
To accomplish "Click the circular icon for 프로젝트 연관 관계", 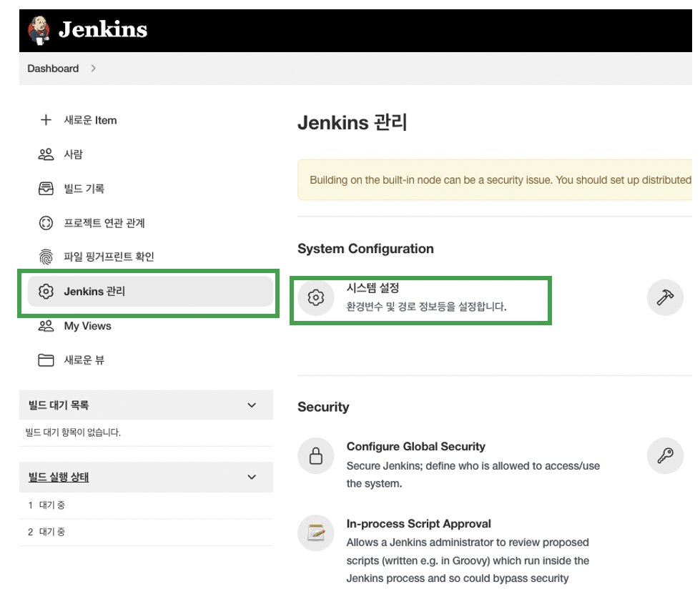I will [x=46, y=223].
